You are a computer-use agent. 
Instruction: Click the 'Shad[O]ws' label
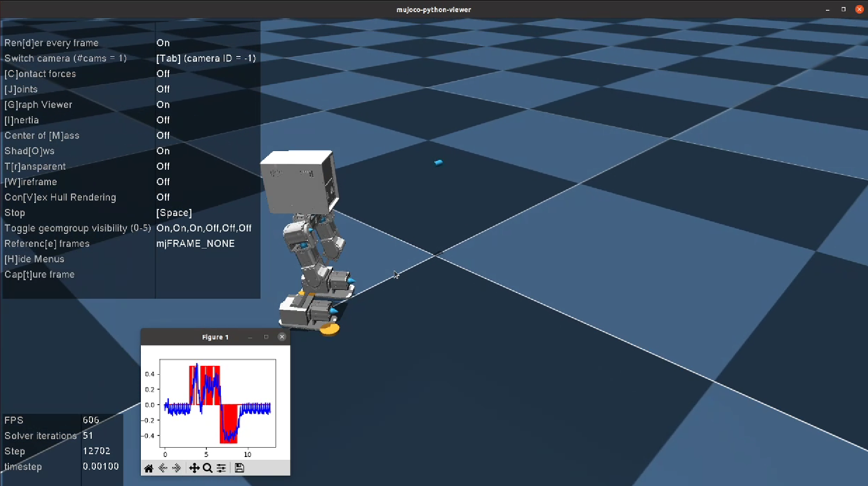tap(29, 151)
